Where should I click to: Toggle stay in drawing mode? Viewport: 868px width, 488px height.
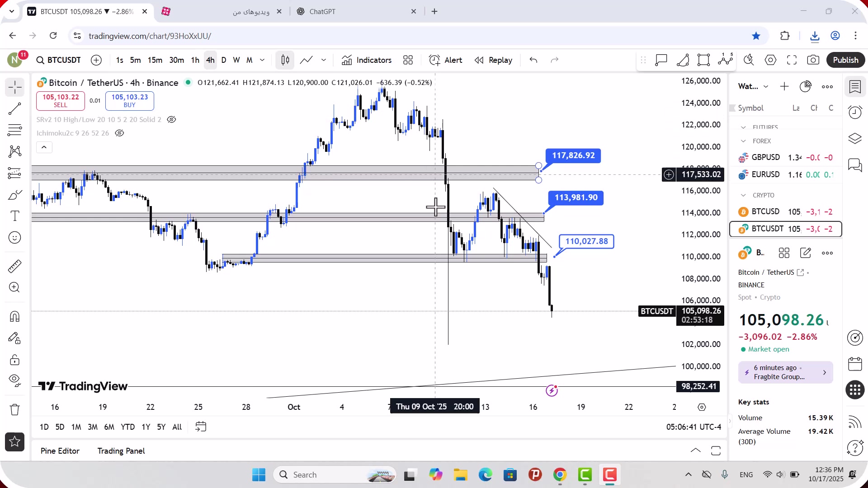click(14, 338)
